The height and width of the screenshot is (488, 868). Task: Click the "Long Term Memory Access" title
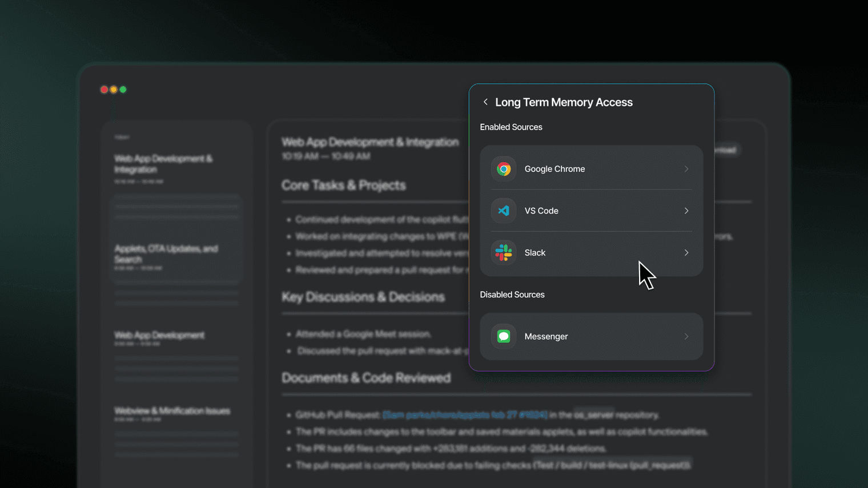pyautogui.click(x=564, y=102)
